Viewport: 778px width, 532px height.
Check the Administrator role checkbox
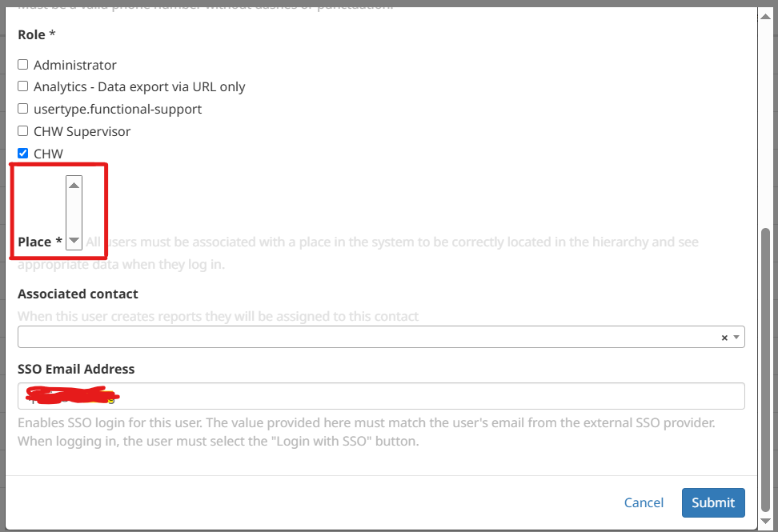(x=23, y=65)
